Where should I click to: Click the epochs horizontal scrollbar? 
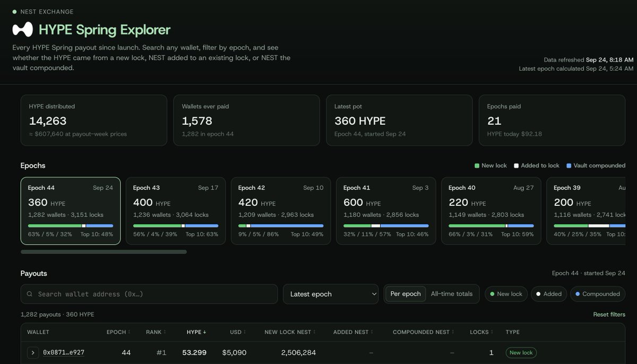pos(104,252)
